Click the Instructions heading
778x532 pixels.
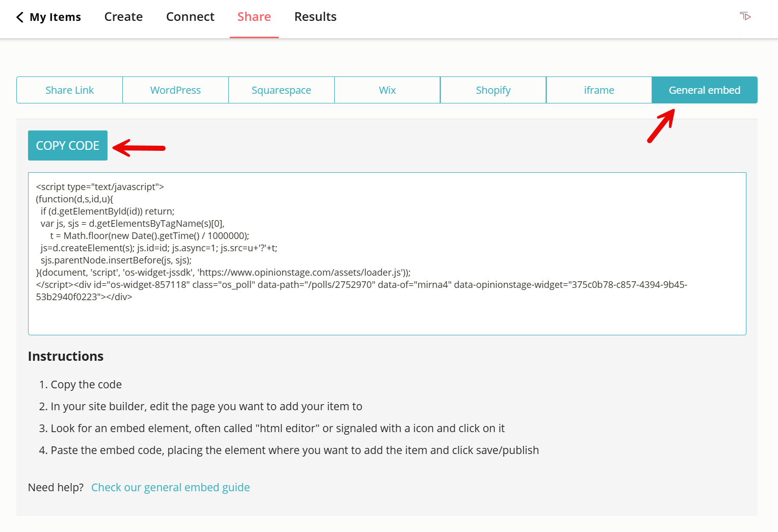coord(65,356)
